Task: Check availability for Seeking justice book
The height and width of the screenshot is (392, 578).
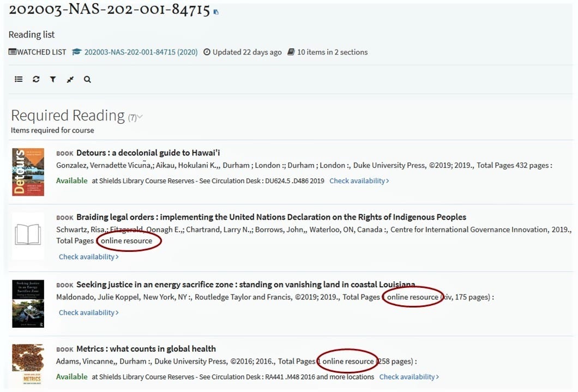Action: click(x=88, y=312)
